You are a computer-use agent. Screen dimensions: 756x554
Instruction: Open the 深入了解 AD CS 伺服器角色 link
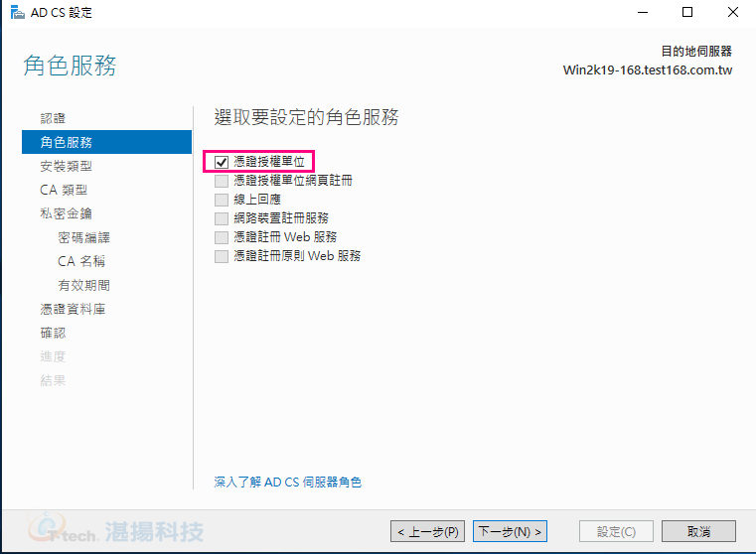(288, 482)
